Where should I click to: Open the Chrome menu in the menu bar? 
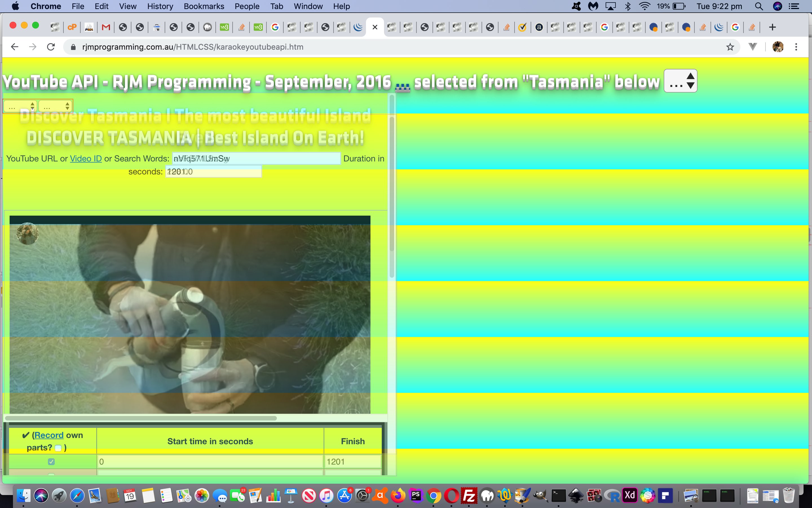click(x=46, y=6)
